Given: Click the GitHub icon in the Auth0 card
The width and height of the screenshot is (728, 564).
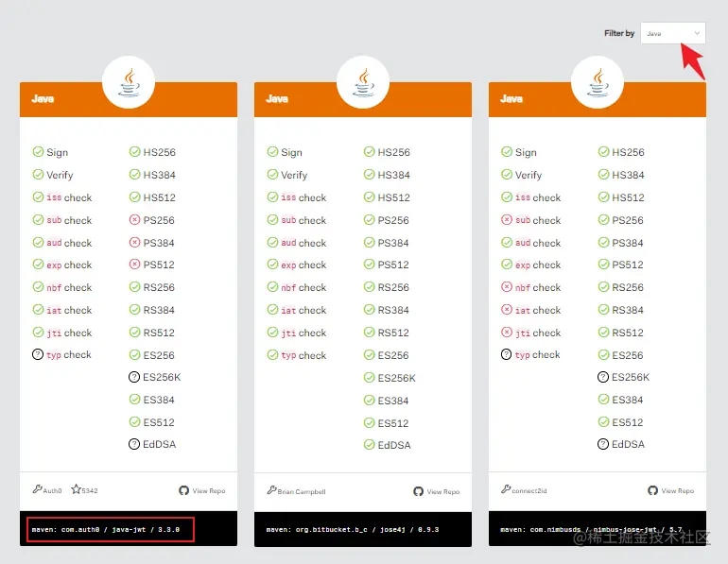Looking at the screenshot, I should [x=183, y=490].
